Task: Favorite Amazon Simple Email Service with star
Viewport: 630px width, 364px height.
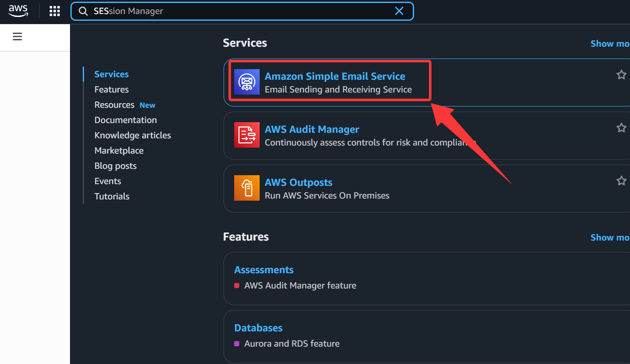Action: click(622, 75)
